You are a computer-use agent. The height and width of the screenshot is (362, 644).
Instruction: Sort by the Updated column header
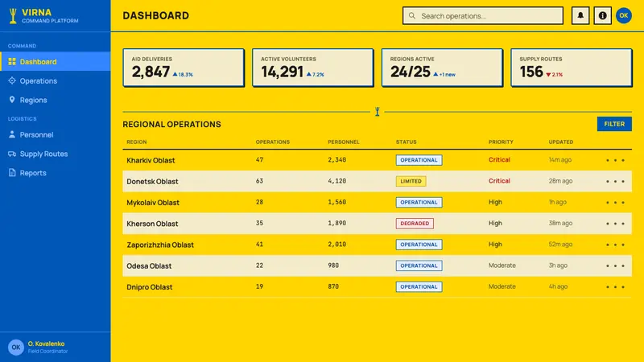pyautogui.click(x=560, y=142)
